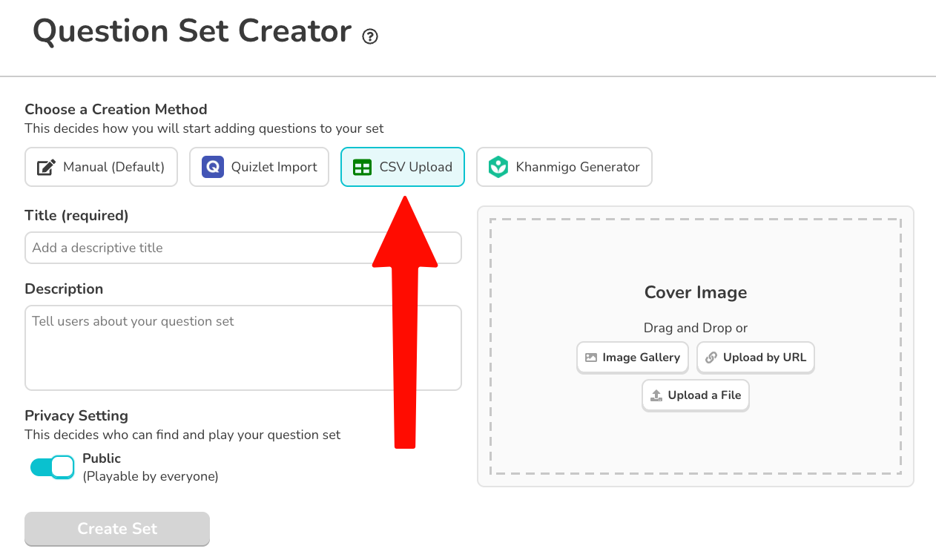This screenshot has width=936, height=560.
Task: Choose Manual (Default) creation method
Action: pos(102,167)
